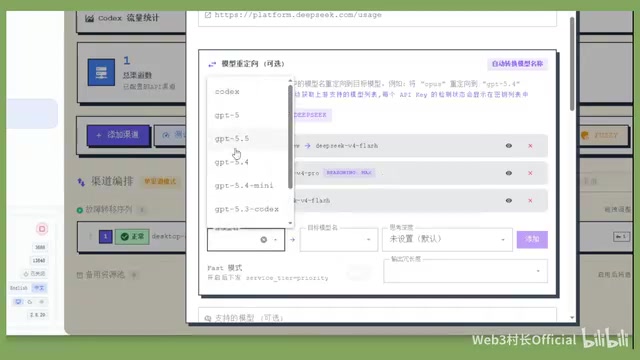This screenshot has width=640, height=360.
Task: Click the green 正常 status badge
Action: (132, 237)
